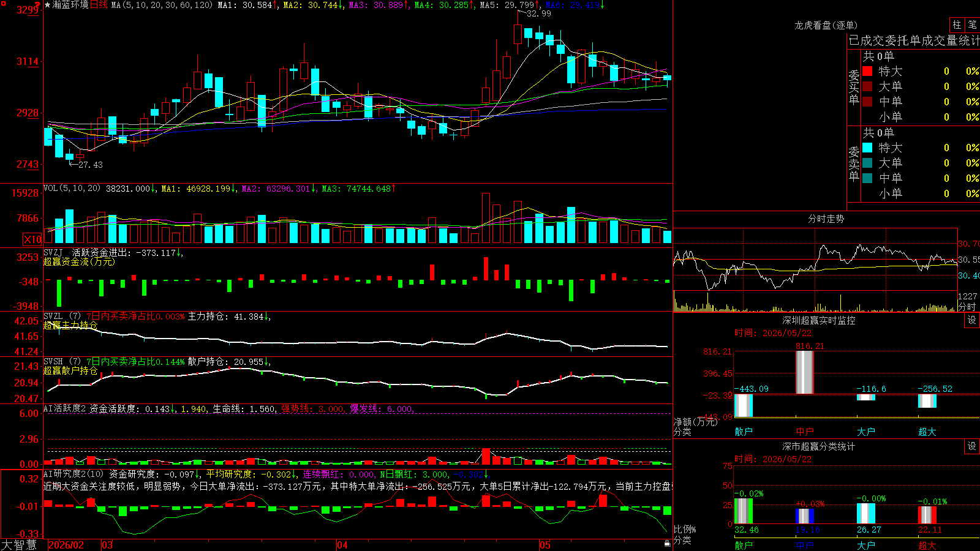Click the red question mark icon above 3299
980x551 pixels.
point(38,4)
